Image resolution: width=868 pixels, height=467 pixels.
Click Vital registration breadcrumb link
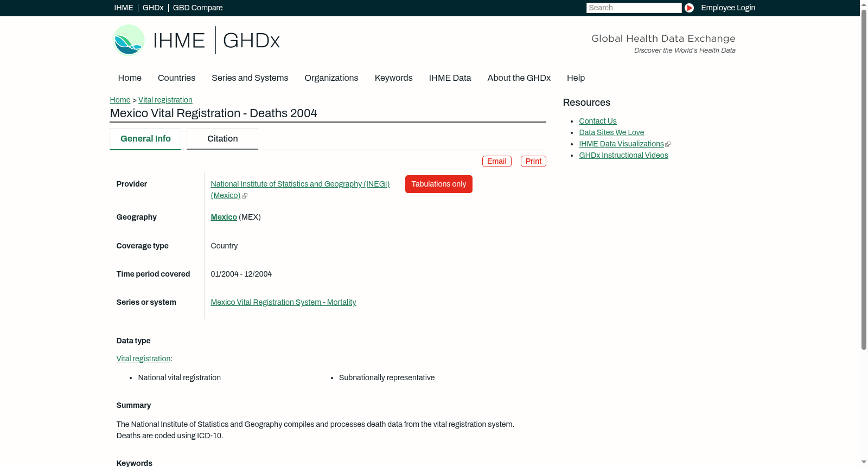click(x=165, y=100)
